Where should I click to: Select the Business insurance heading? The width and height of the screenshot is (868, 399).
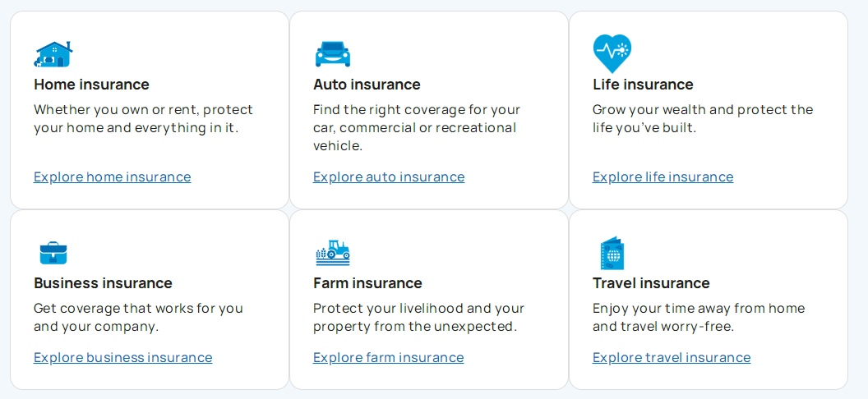coord(103,283)
